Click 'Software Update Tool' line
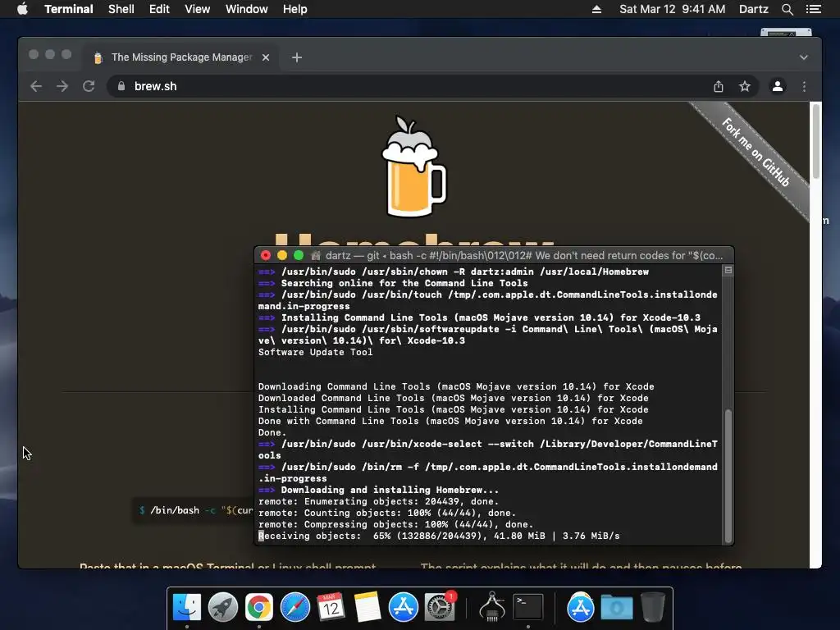840x630 pixels. pos(315,352)
